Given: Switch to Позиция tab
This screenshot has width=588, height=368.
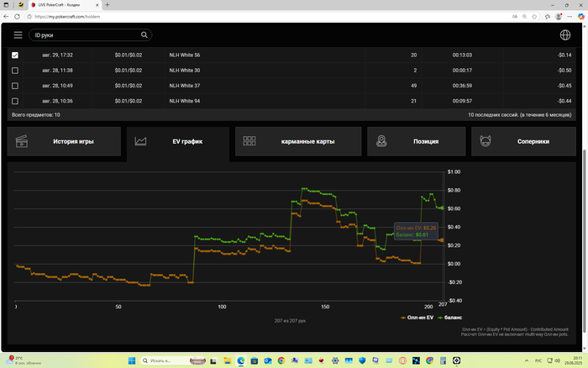Looking at the screenshot, I should pos(417,141).
